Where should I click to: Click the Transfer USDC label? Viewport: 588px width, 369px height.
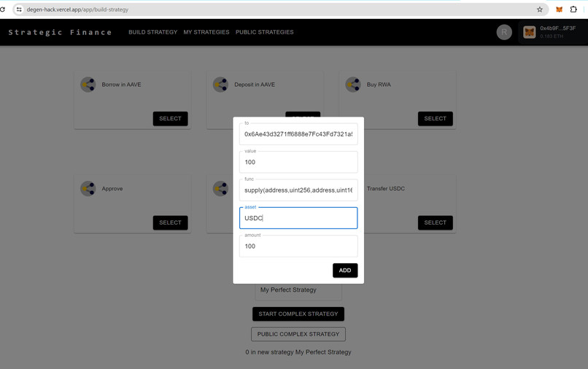tap(386, 189)
